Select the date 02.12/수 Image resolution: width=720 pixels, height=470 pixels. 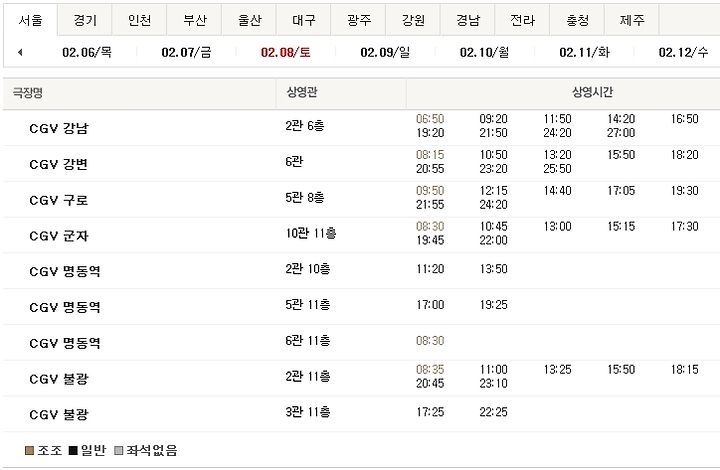point(683,52)
